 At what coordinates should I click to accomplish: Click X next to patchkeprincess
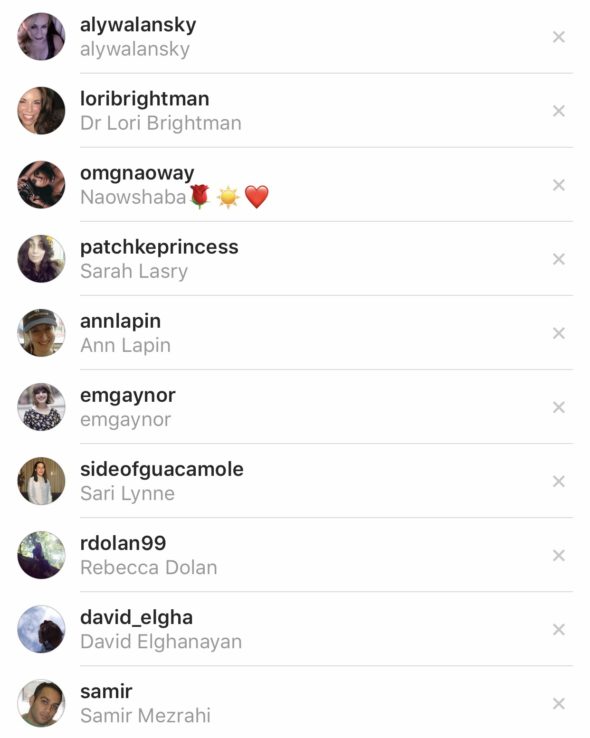[x=558, y=259]
